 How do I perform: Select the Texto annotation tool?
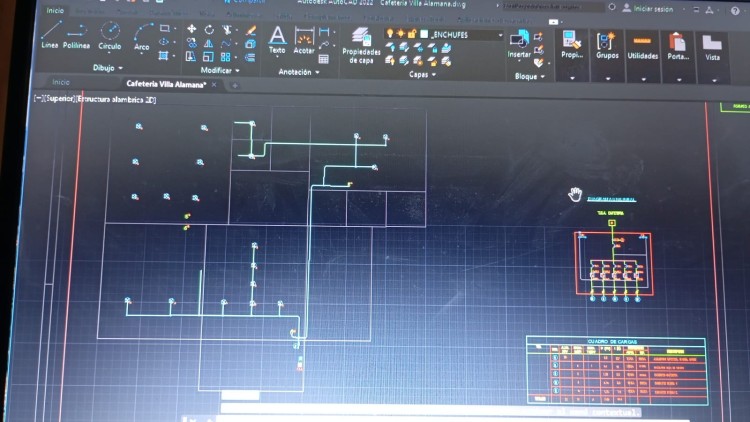277,40
